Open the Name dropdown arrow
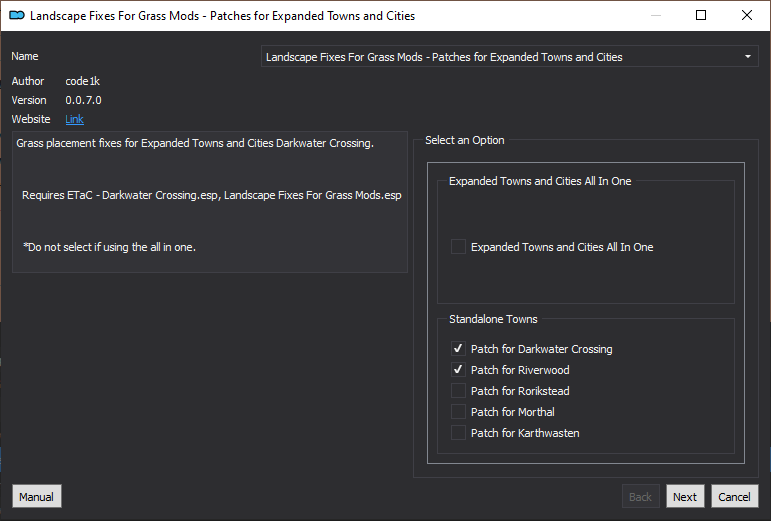 click(x=747, y=57)
